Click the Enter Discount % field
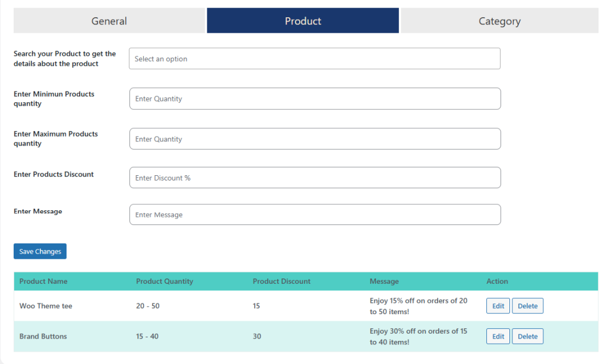This screenshot has width=608, height=364. [315, 178]
